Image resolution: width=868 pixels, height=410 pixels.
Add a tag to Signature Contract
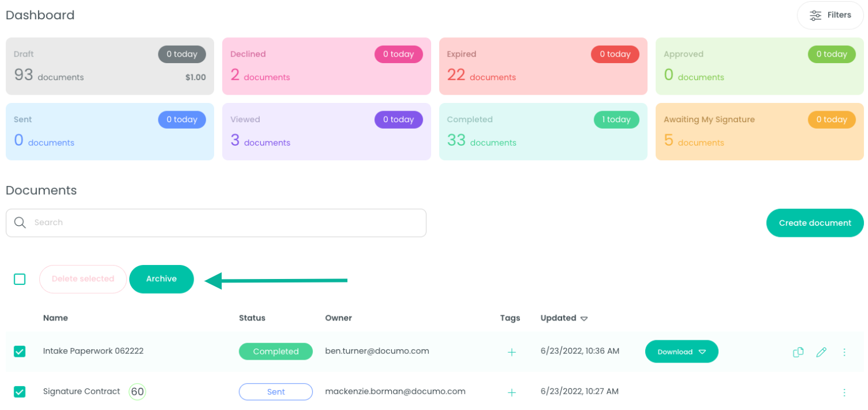pos(512,392)
